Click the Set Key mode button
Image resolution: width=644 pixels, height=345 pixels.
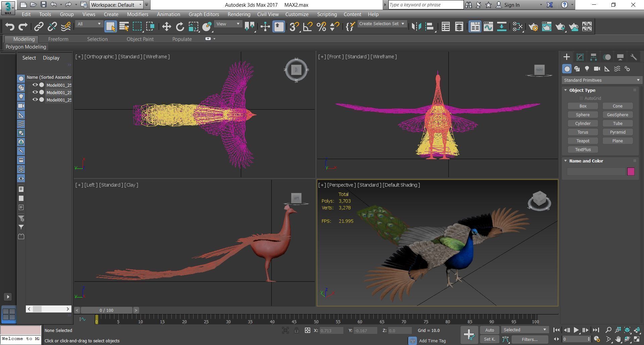tap(489, 339)
